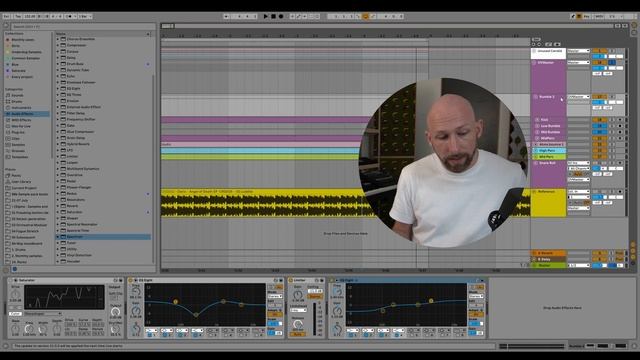Toggle the Limiter device activator
This screenshot has height=360, width=640.
pyautogui.click(x=291, y=280)
